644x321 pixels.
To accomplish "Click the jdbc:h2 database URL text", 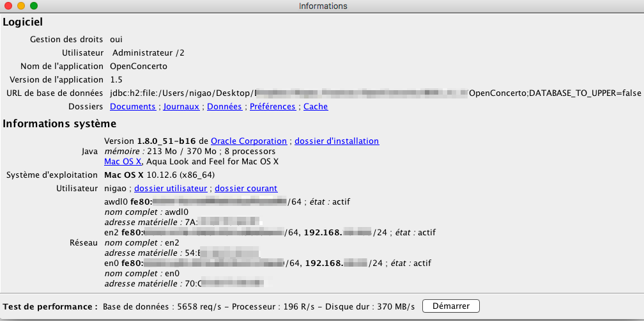I will tap(376, 93).
